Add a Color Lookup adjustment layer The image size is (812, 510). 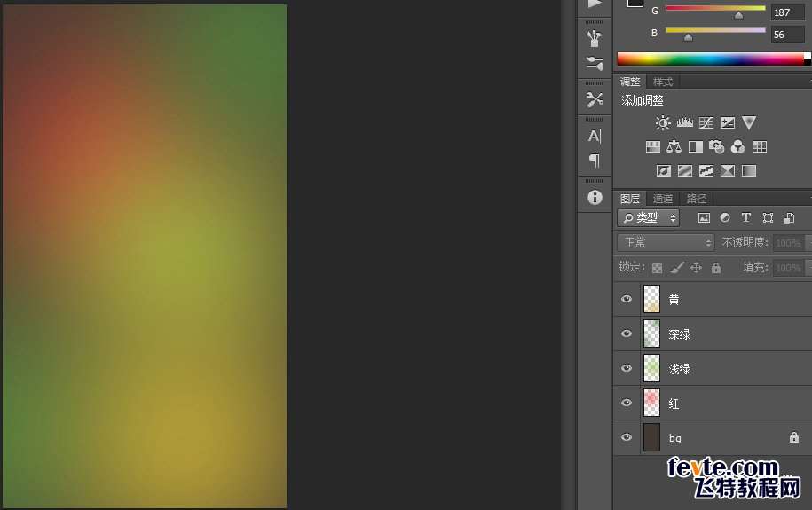click(759, 147)
